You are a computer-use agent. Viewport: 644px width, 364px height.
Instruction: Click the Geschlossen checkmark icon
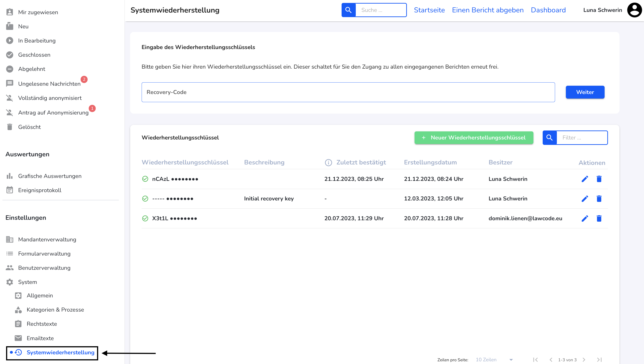pyautogui.click(x=9, y=55)
